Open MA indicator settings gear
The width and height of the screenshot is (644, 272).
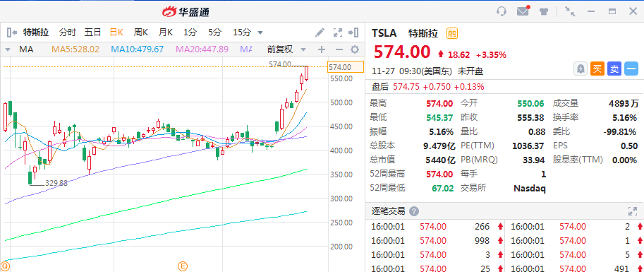(x=354, y=49)
